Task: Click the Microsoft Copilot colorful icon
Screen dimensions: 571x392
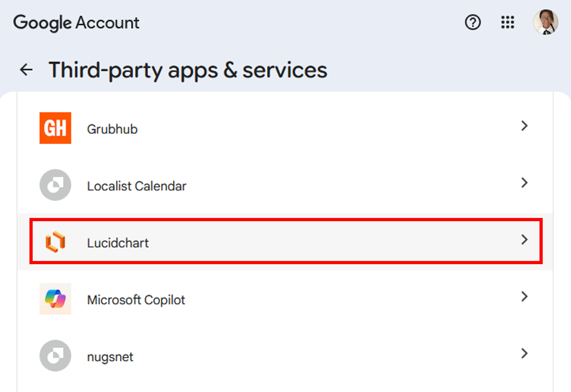Action: (x=55, y=299)
